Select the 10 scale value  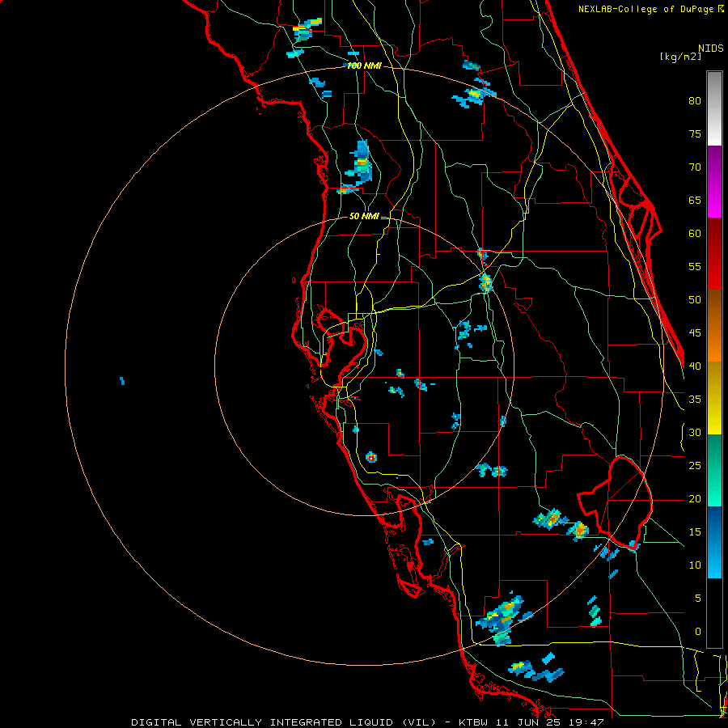click(x=695, y=565)
